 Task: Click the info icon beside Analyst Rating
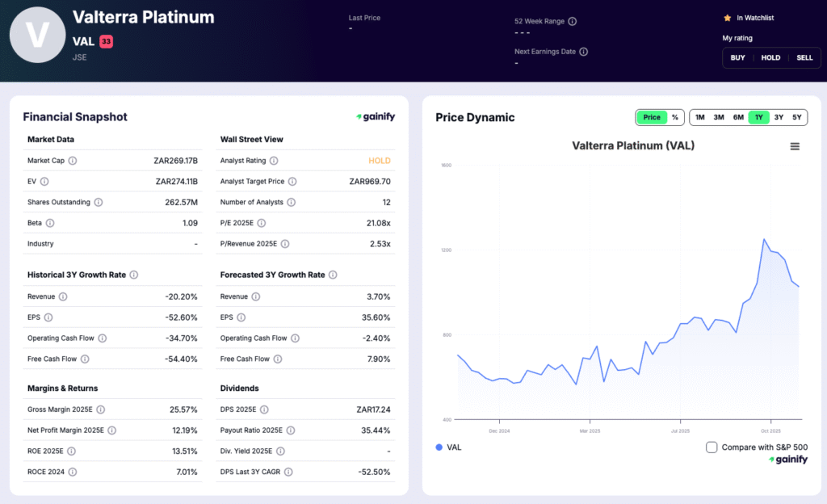[x=274, y=161]
